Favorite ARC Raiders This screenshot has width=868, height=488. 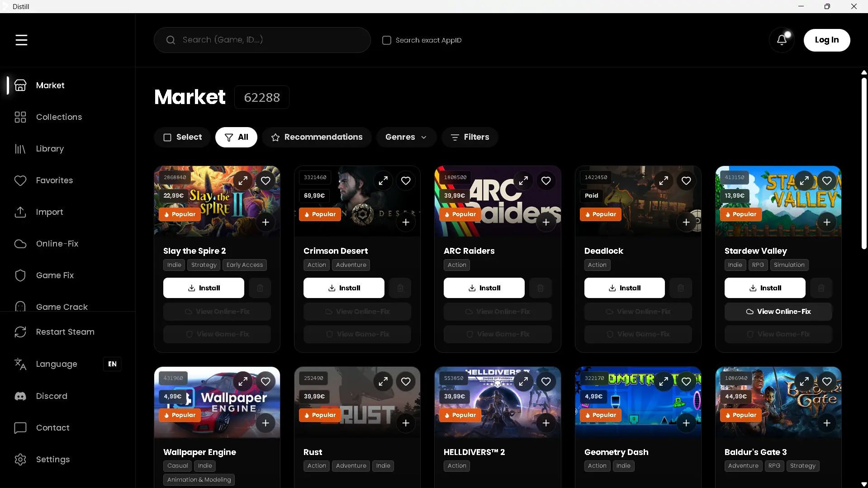pos(546,181)
